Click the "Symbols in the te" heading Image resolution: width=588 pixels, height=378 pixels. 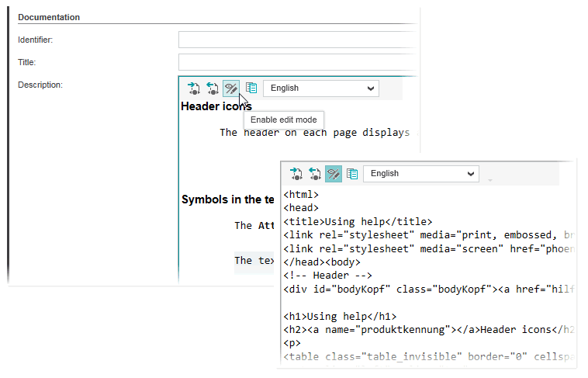[x=228, y=199]
